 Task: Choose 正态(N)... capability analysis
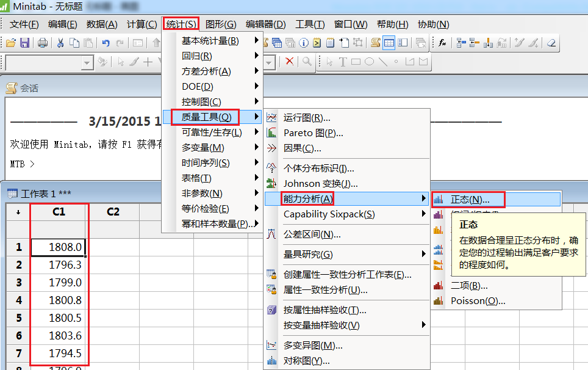point(497,200)
